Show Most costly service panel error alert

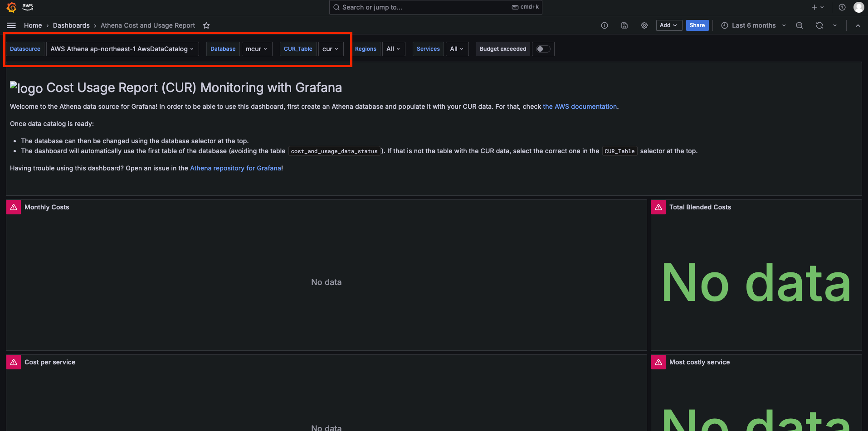(658, 362)
